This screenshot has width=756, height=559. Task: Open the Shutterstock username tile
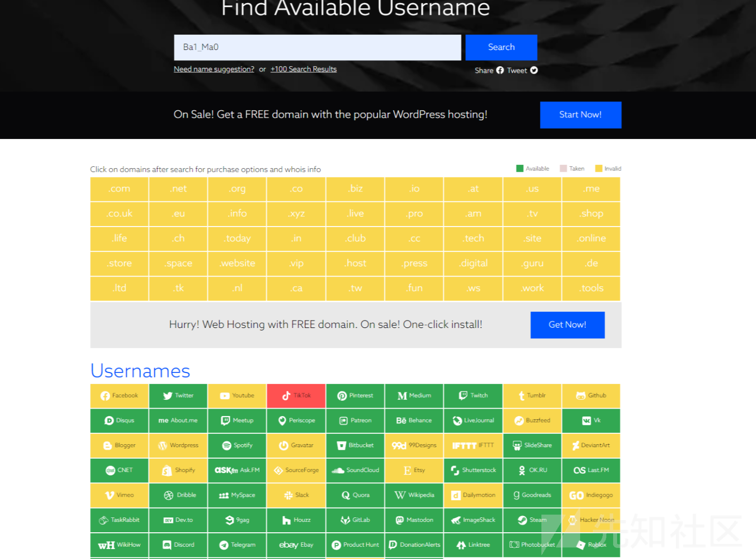tap(473, 470)
